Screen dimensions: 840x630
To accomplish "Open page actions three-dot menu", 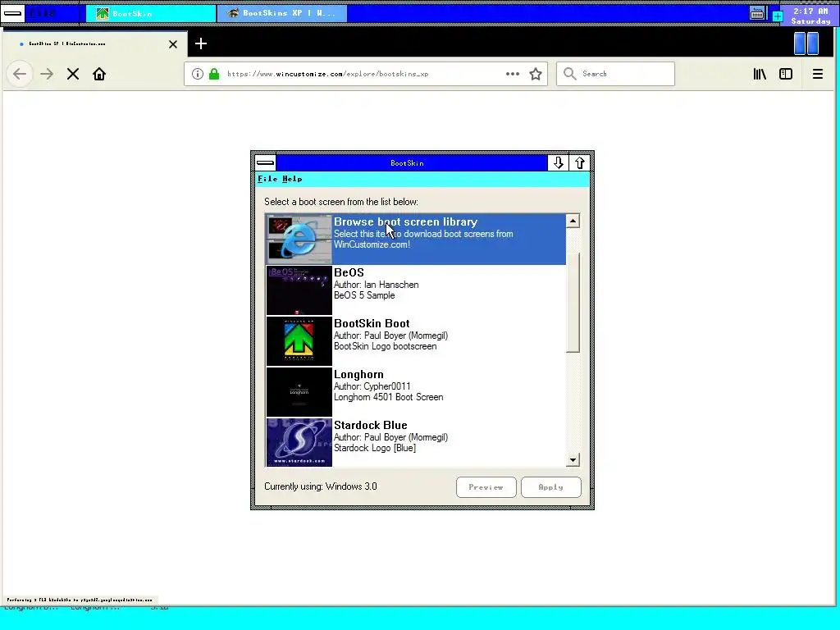I will (x=513, y=74).
